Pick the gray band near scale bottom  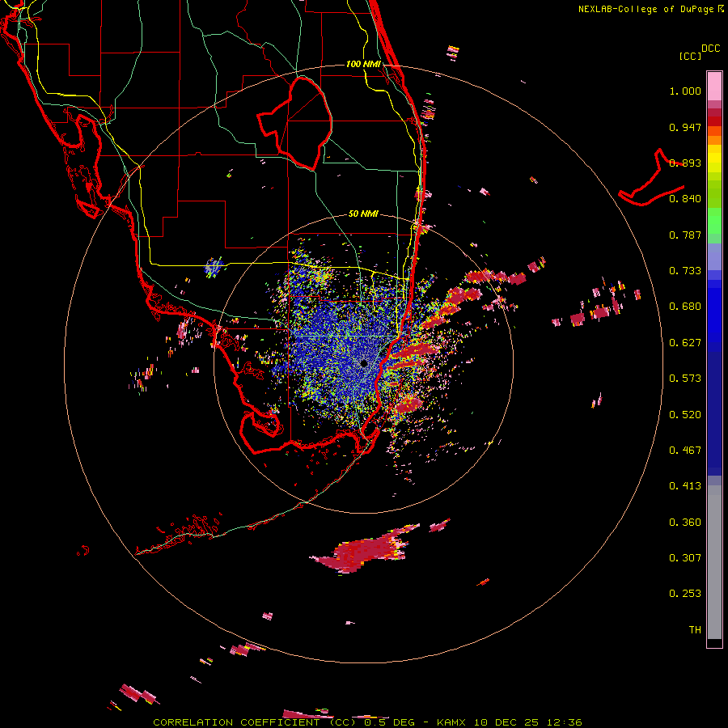(x=714, y=562)
